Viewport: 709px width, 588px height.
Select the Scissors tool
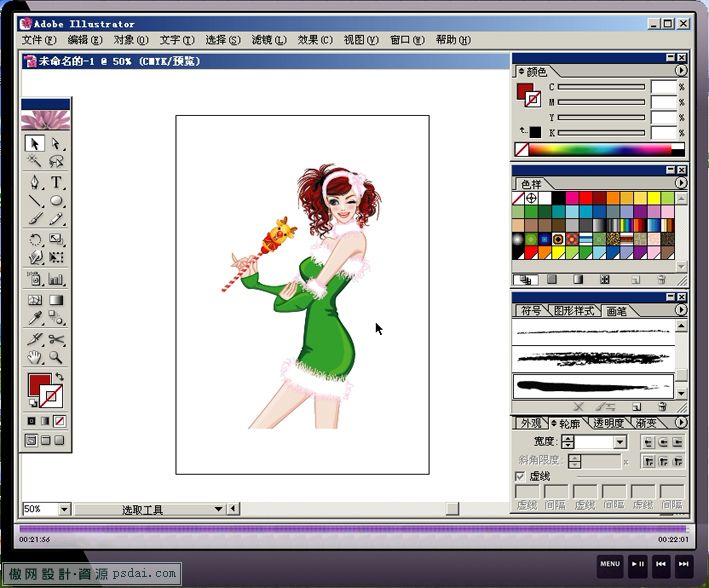pyautogui.click(x=56, y=339)
